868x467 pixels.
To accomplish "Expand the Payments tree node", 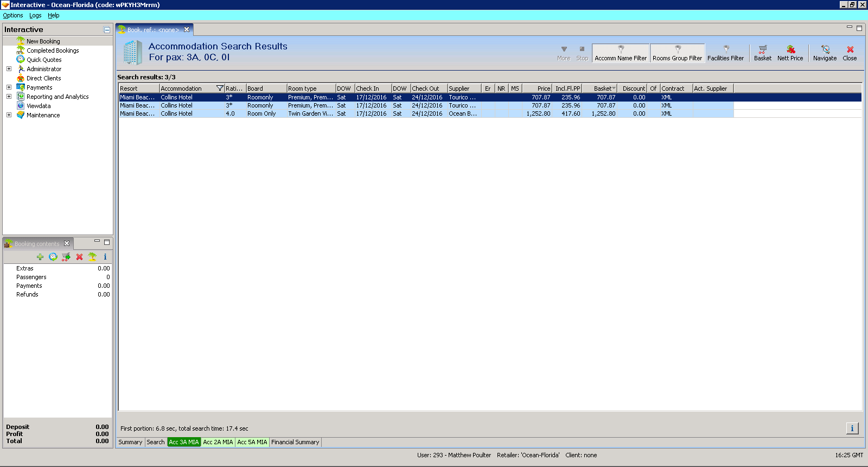I will coord(9,87).
